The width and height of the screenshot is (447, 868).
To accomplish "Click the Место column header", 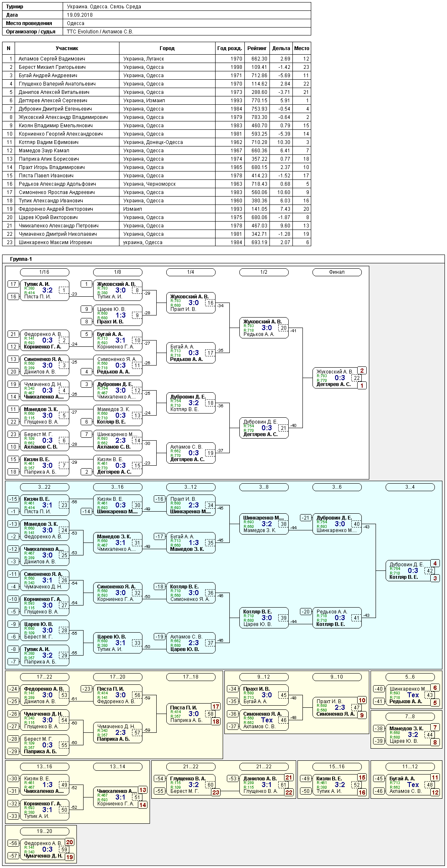I will coord(302,48).
